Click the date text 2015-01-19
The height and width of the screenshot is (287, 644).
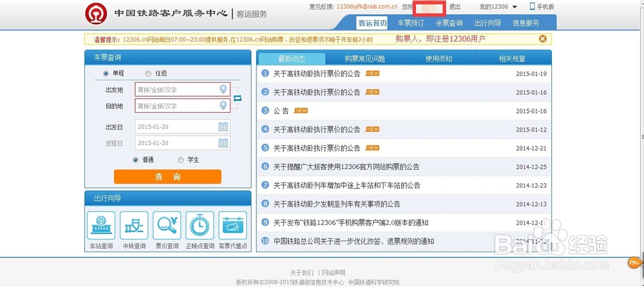(x=531, y=74)
